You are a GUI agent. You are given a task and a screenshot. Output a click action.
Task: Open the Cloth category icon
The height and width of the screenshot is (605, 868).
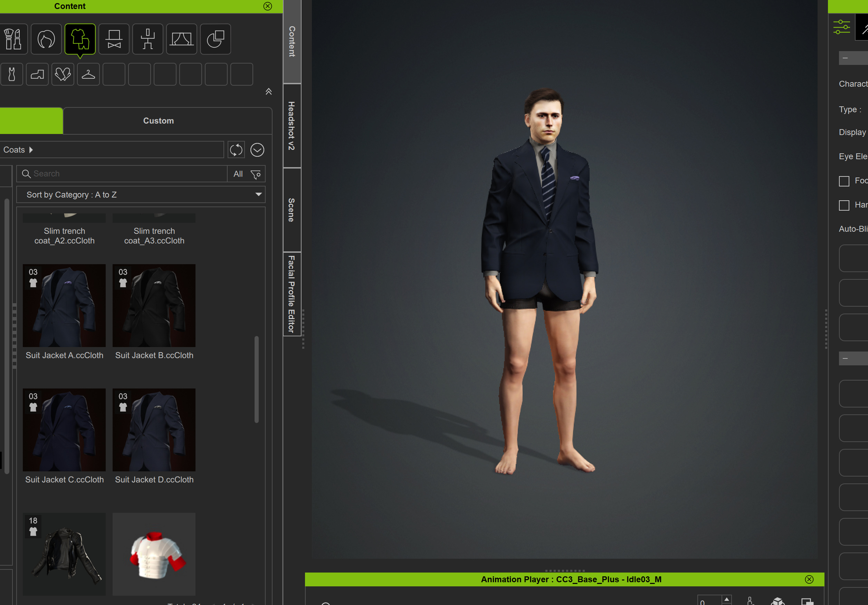(80, 39)
